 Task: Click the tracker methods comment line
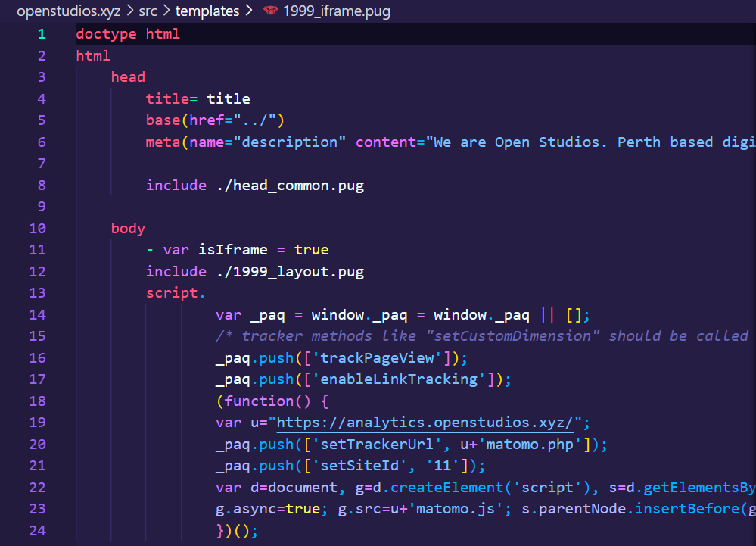(x=482, y=336)
